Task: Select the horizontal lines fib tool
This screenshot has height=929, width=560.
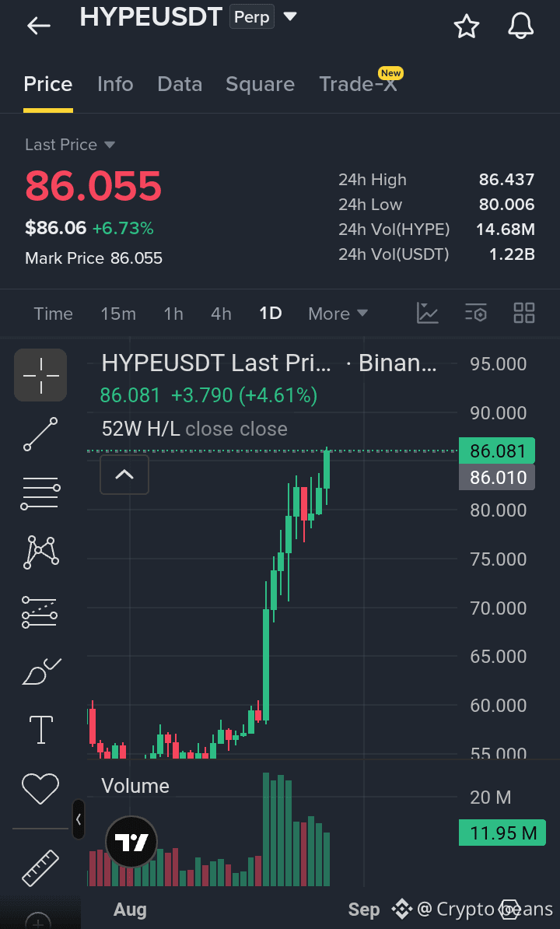Action: click(x=41, y=493)
